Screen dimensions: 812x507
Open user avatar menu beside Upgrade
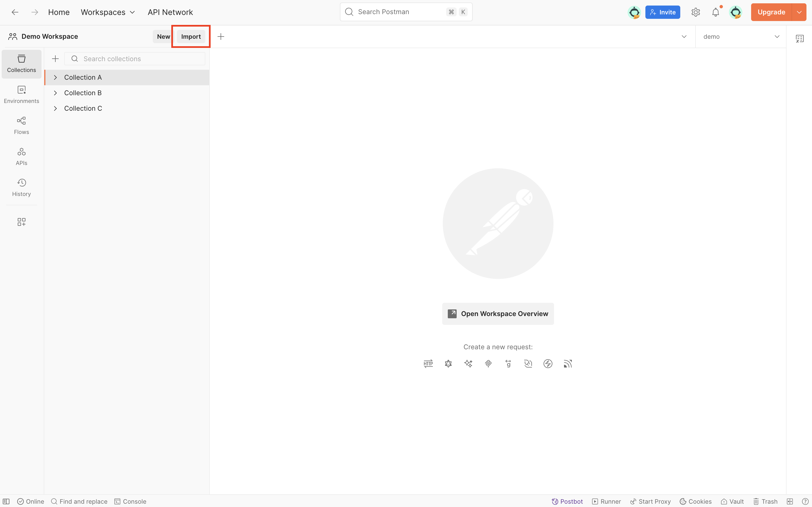point(736,12)
